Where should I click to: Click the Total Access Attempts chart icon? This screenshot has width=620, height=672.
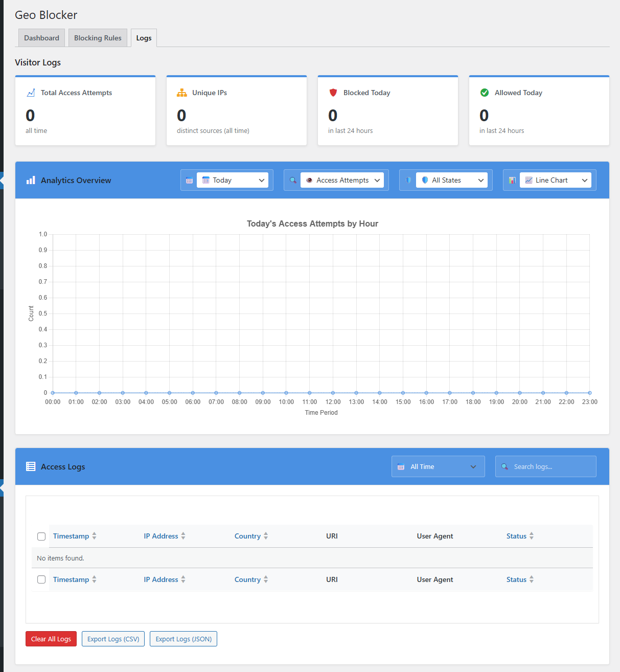pyautogui.click(x=31, y=93)
